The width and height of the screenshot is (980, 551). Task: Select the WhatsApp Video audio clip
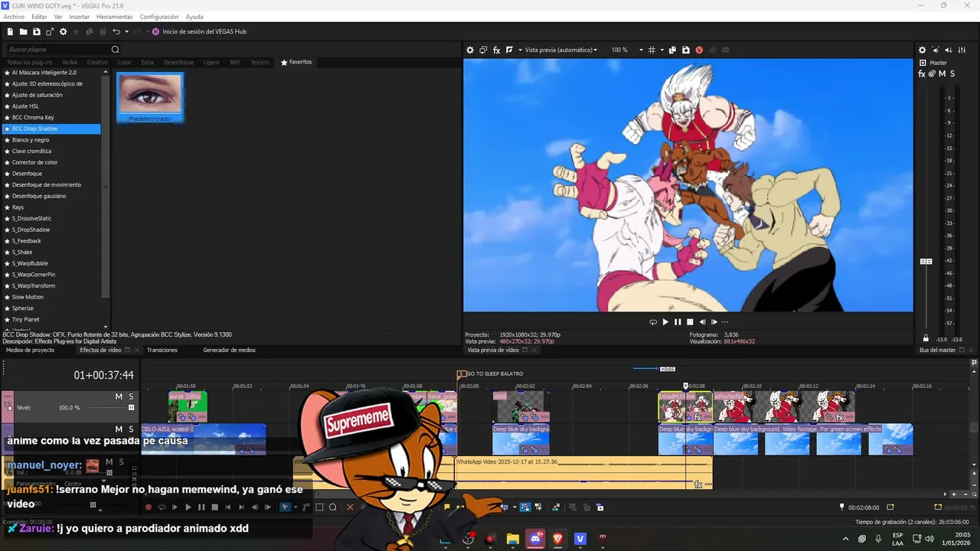coord(583,472)
